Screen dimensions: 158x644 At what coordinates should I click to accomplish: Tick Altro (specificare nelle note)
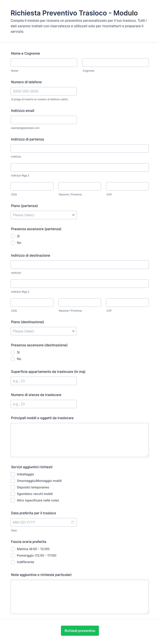[x=13, y=500]
